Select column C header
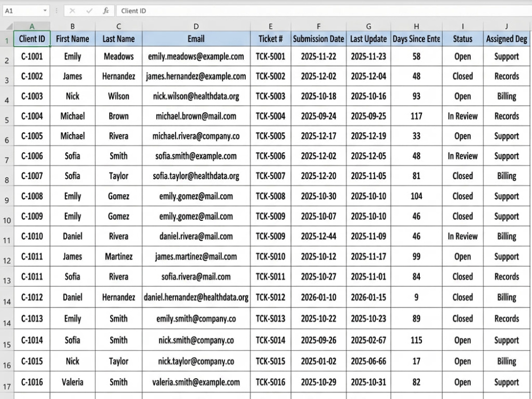Image resolution: width=532 pixels, height=399 pixels. (x=119, y=26)
